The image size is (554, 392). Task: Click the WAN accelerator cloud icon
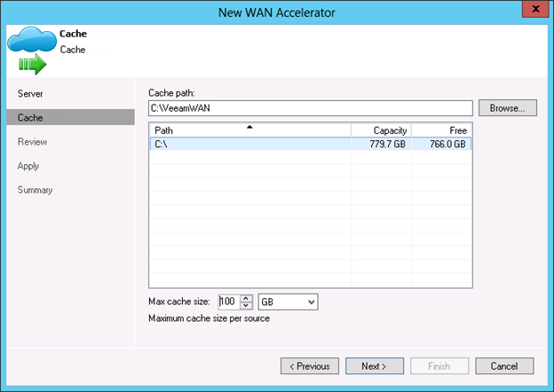32,50
